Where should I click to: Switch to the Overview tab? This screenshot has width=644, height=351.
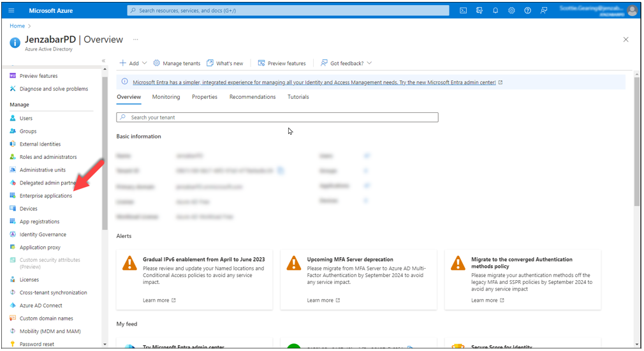129,97
